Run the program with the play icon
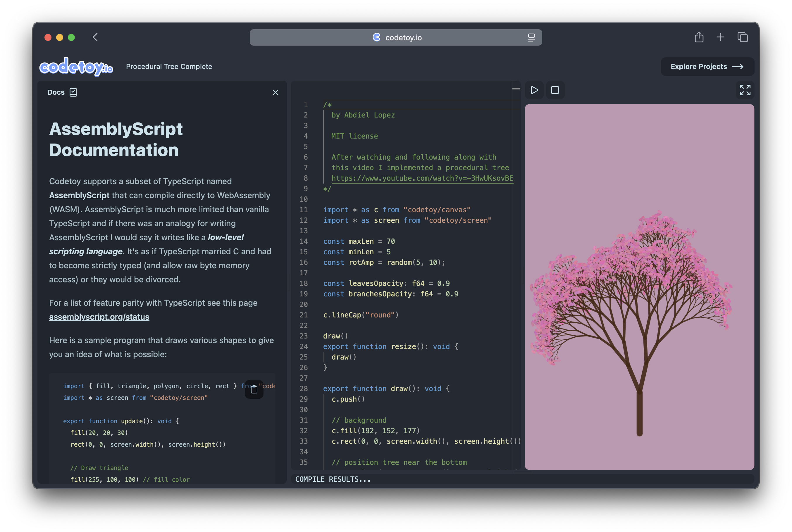This screenshot has width=792, height=532. click(x=534, y=90)
